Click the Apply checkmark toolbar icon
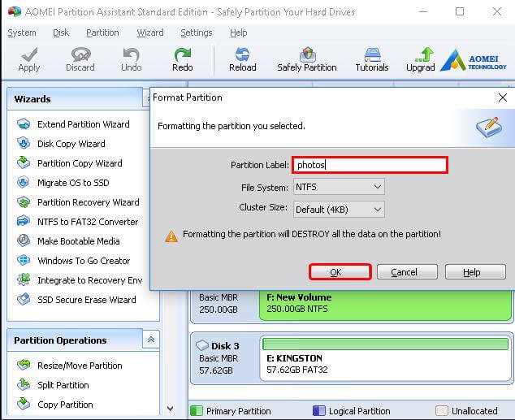Image resolution: width=515 pixels, height=420 pixels. click(x=29, y=54)
